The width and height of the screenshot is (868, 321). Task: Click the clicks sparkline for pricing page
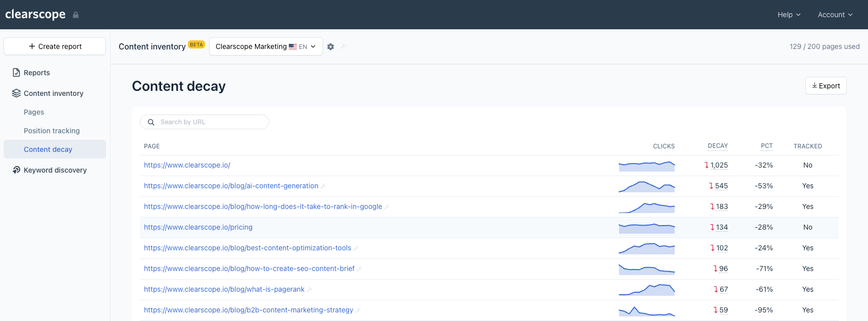[647, 228]
